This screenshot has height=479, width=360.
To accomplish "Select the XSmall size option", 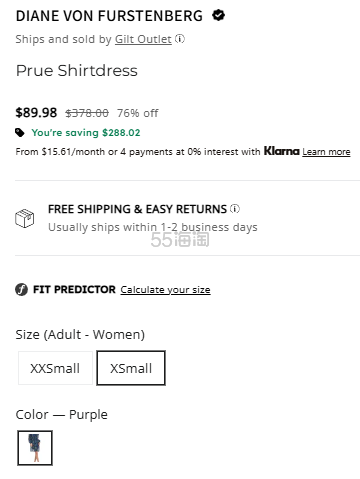I will tap(131, 368).
